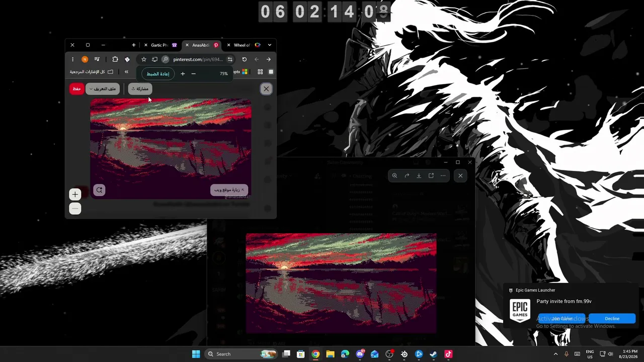
Task: Go forward using the browser arrow
Action: click(x=268, y=59)
